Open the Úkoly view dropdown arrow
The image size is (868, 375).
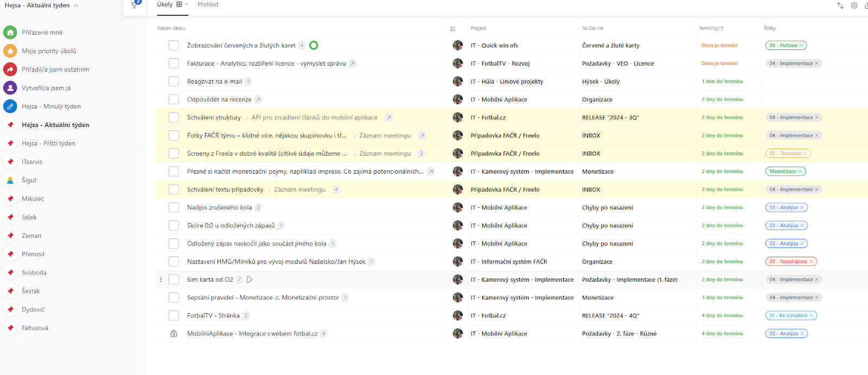187,4
